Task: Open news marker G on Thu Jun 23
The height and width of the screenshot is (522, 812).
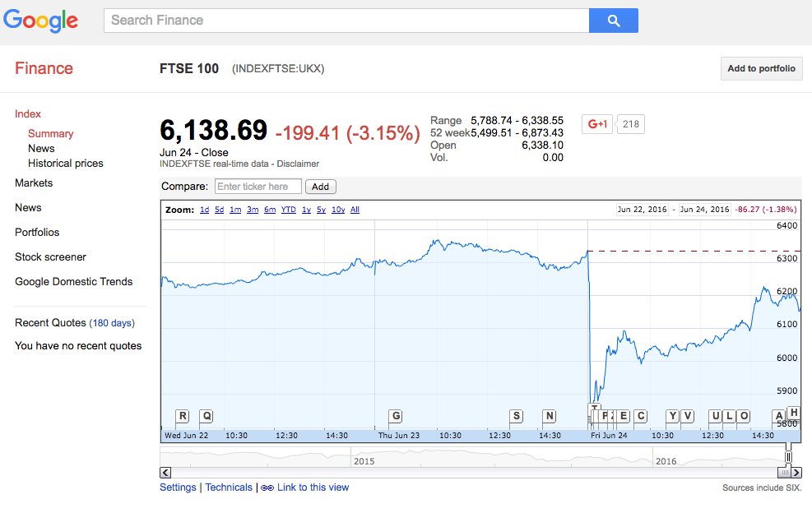Action: [396, 416]
